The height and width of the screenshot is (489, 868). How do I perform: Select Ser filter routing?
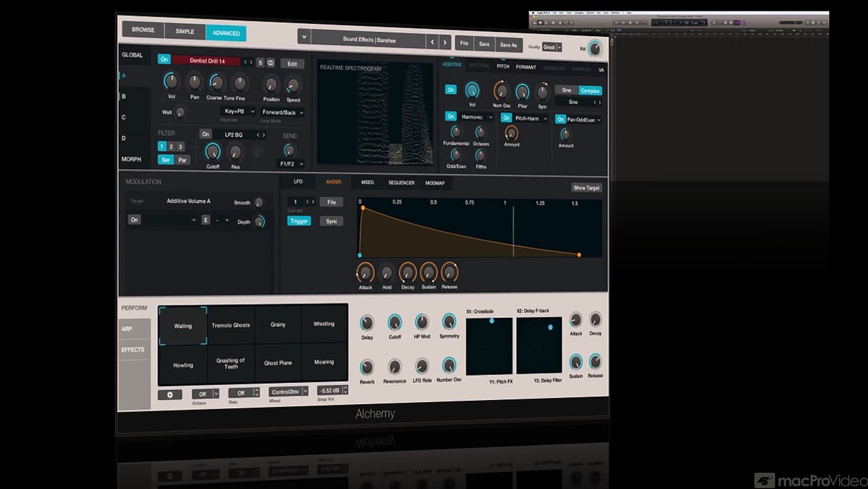click(x=165, y=160)
